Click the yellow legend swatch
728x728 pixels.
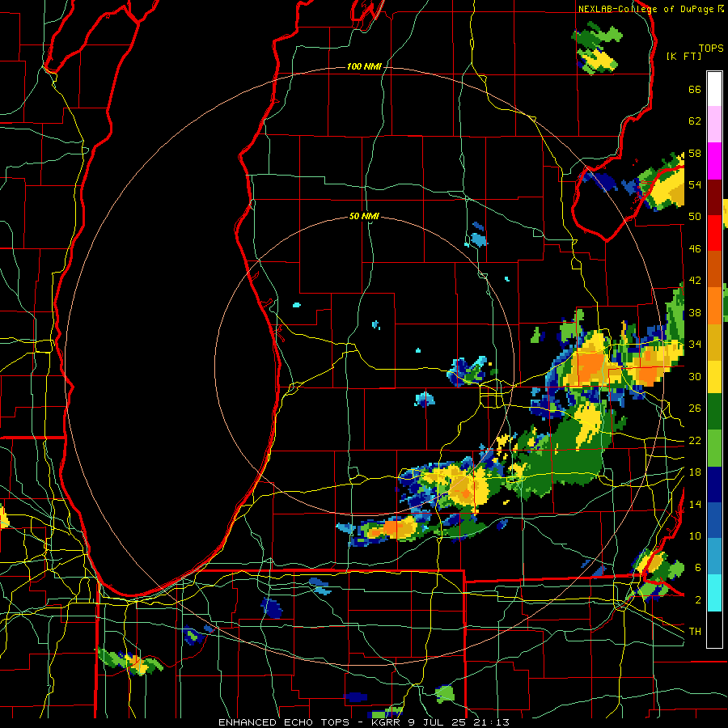(x=714, y=377)
